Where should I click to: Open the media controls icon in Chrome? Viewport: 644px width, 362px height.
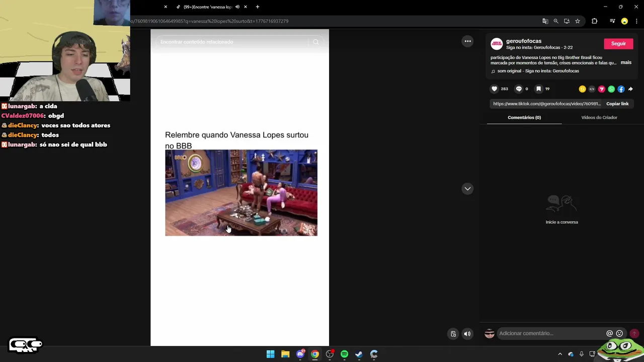click(612, 21)
